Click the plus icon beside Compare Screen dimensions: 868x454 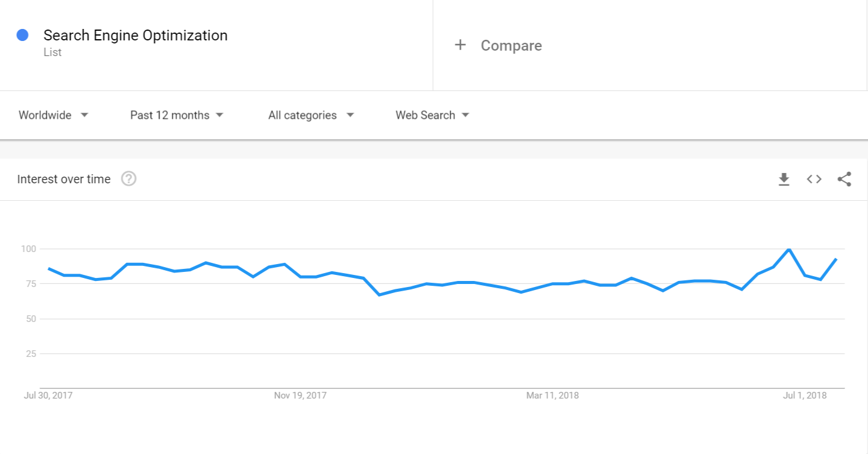tap(461, 45)
